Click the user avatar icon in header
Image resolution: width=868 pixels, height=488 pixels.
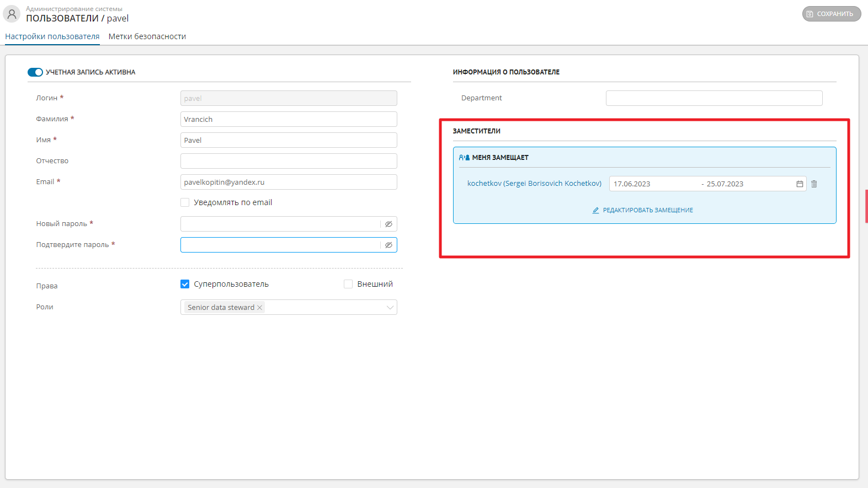click(12, 14)
